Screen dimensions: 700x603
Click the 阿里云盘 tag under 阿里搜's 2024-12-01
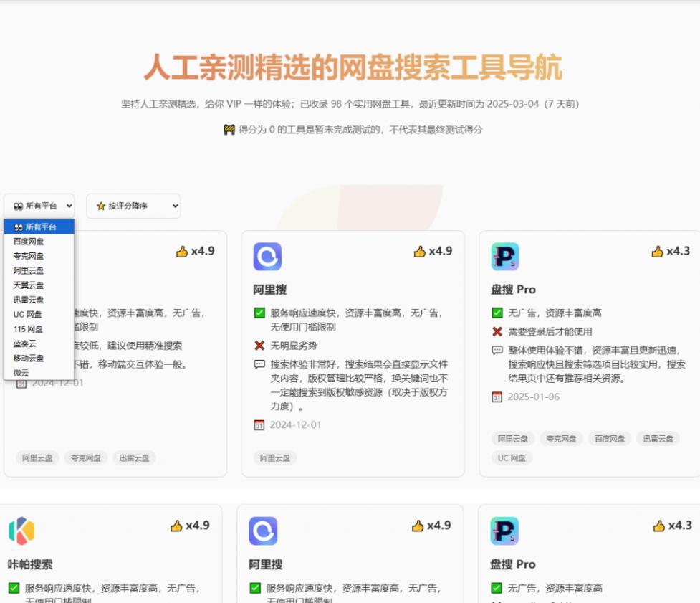[x=275, y=458]
